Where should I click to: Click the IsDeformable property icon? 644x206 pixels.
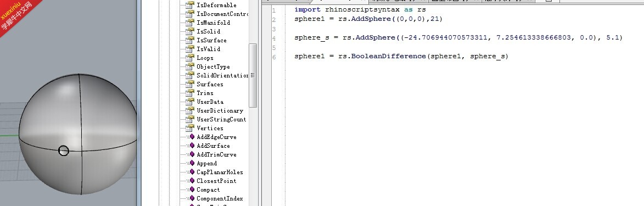pos(190,5)
